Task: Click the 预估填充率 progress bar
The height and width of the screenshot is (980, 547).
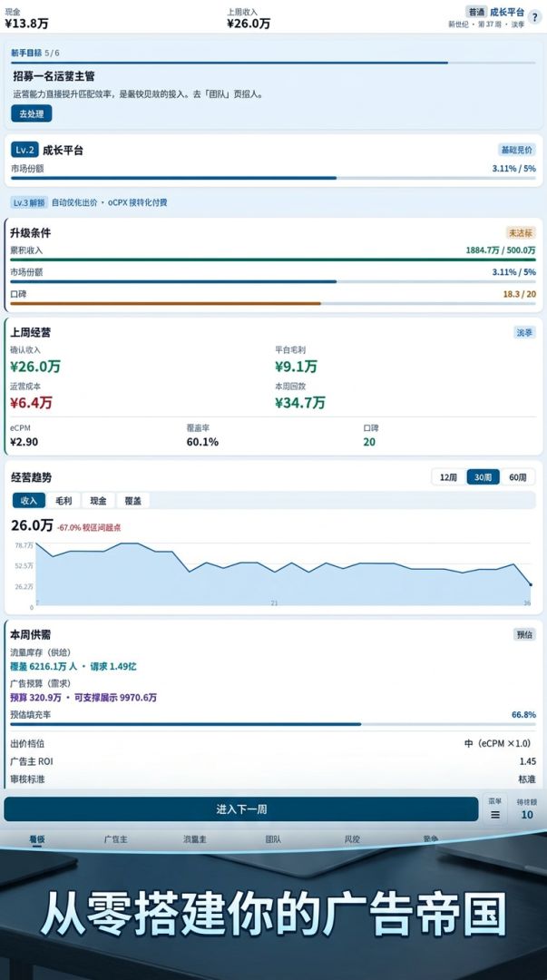Action: 273,724
